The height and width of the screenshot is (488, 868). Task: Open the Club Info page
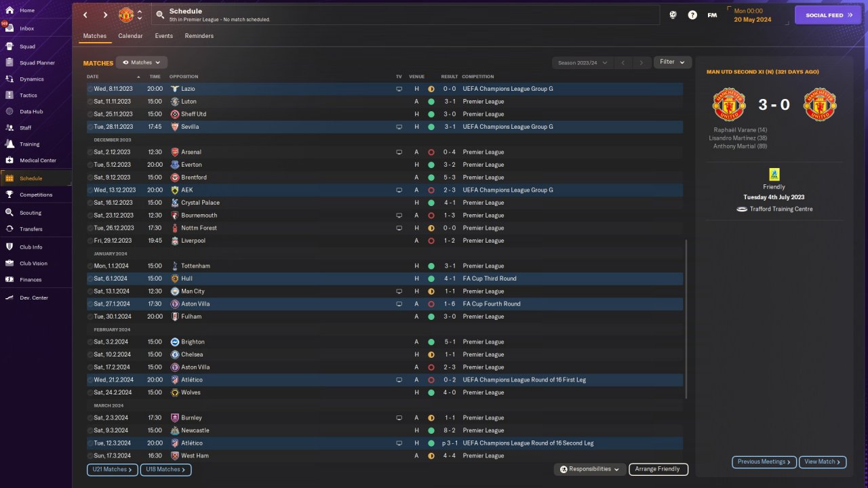pos(31,247)
